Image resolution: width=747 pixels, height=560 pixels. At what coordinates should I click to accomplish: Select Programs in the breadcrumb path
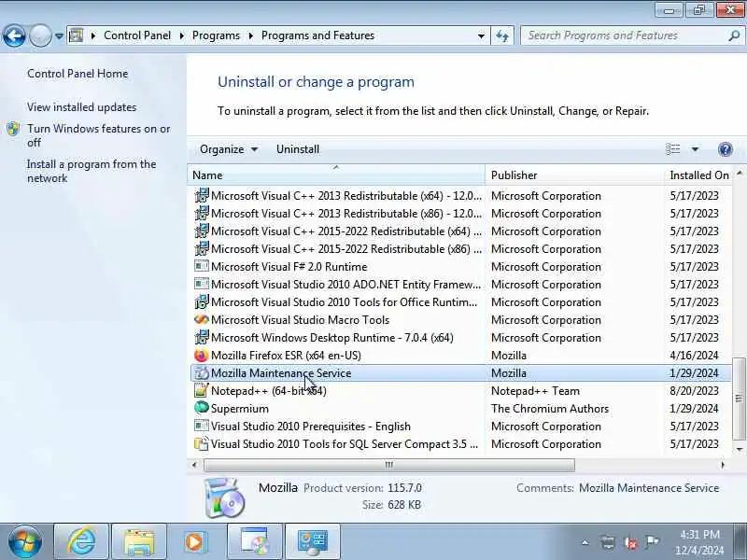click(216, 35)
